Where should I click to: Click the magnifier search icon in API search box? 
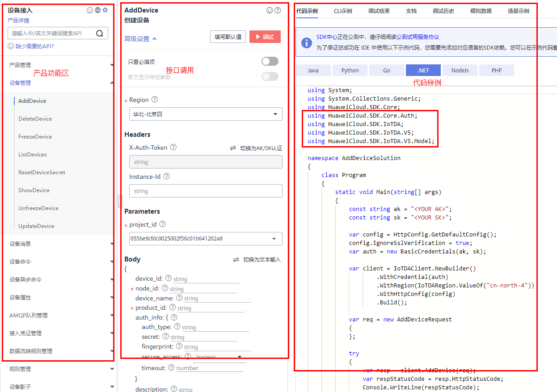click(99, 33)
